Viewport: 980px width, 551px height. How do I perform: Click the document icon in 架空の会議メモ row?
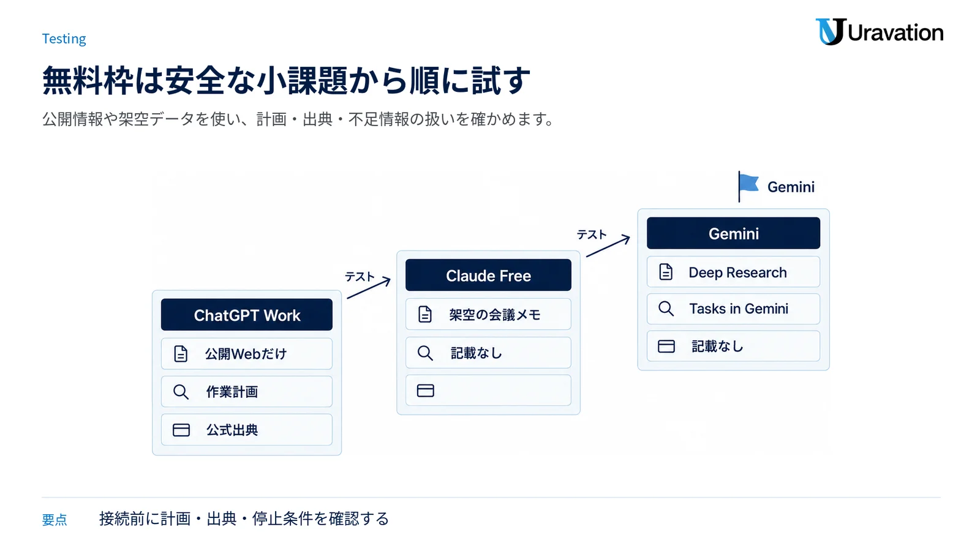tap(425, 315)
